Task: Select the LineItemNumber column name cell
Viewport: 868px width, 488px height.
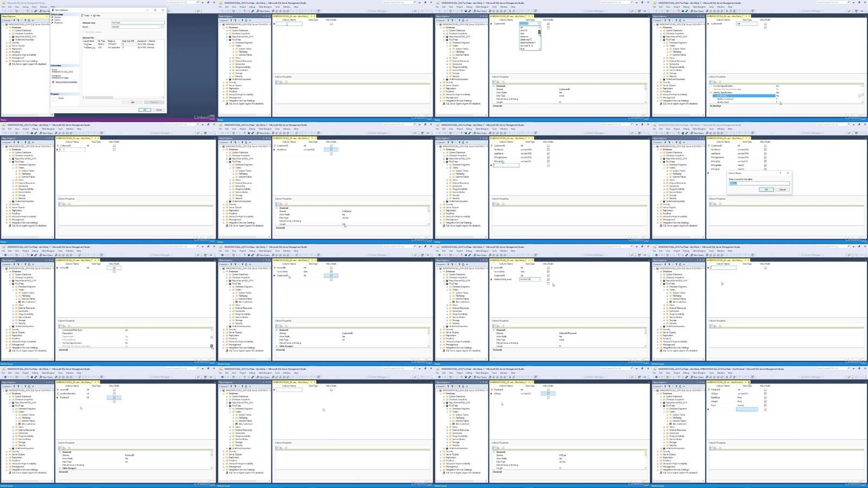Action: pos(68,394)
